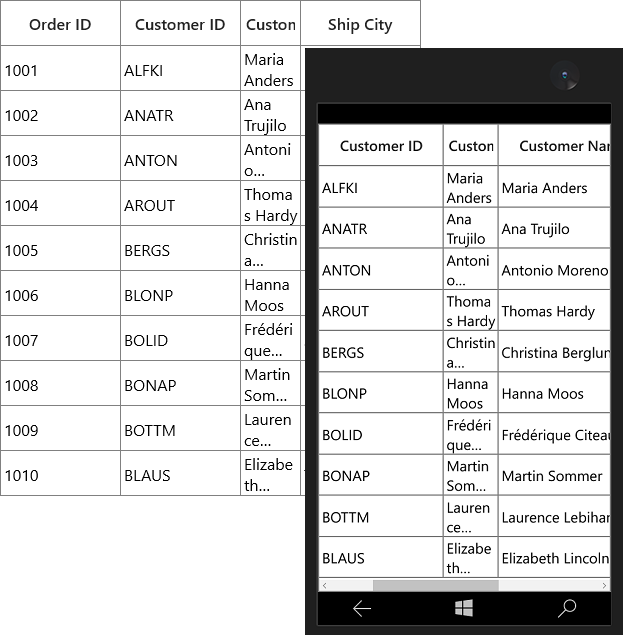
Task: Select cell 1001 in desktop grid
Action: 60,68
